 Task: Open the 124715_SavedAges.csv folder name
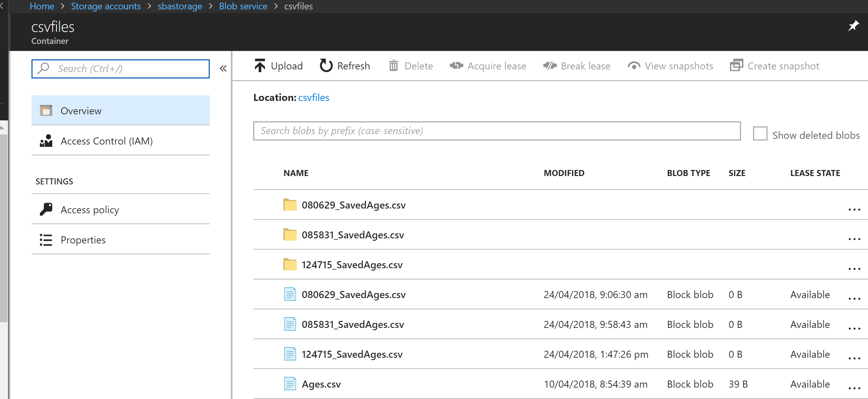pos(352,265)
